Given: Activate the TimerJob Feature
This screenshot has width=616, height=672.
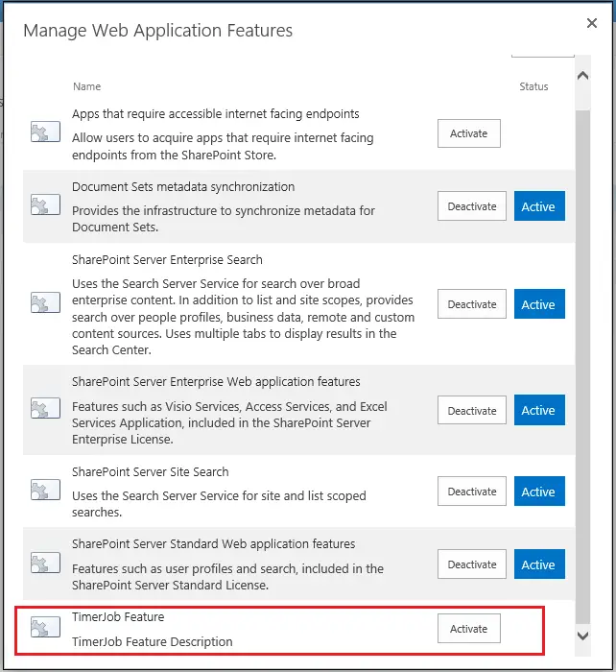Looking at the screenshot, I should click(468, 628).
